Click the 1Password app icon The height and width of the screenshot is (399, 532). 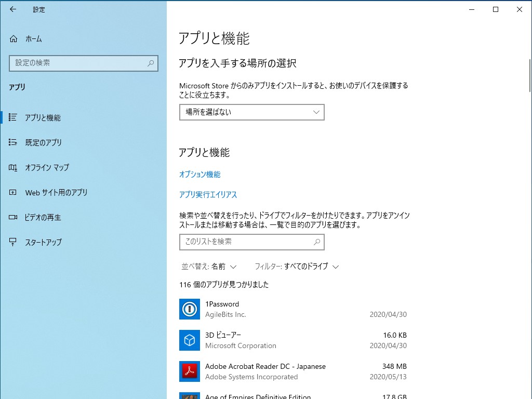(x=189, y=309)
